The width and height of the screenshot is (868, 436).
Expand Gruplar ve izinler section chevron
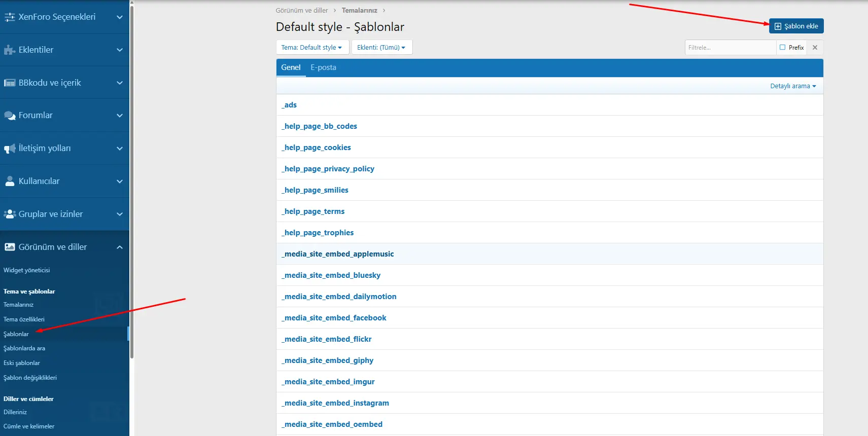tap(120, 214)
